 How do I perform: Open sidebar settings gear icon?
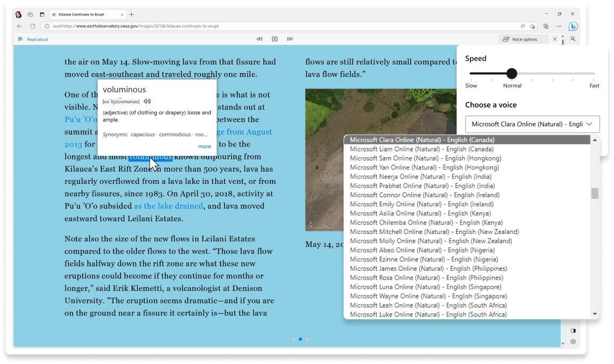coord(573,342)
